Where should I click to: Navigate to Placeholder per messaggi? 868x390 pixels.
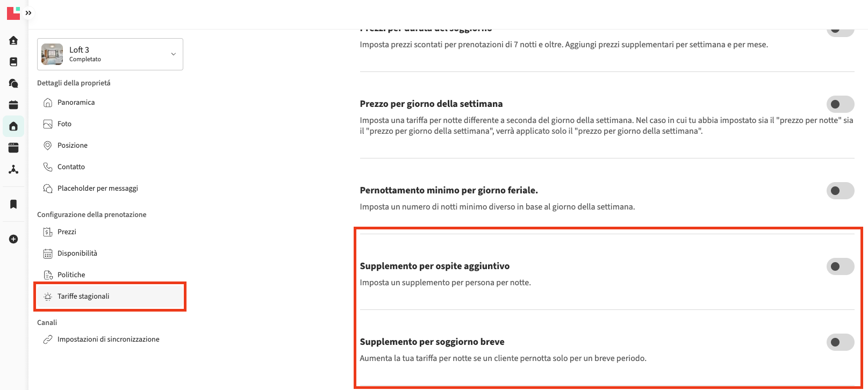pyautogui.click(x=97, y=189)
